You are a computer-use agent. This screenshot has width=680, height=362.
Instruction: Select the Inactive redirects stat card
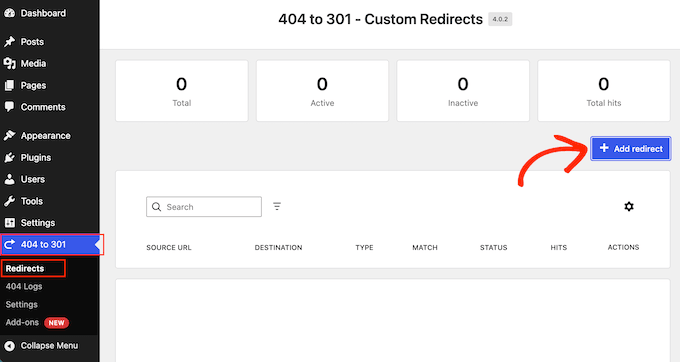click(x=463, y=91)
